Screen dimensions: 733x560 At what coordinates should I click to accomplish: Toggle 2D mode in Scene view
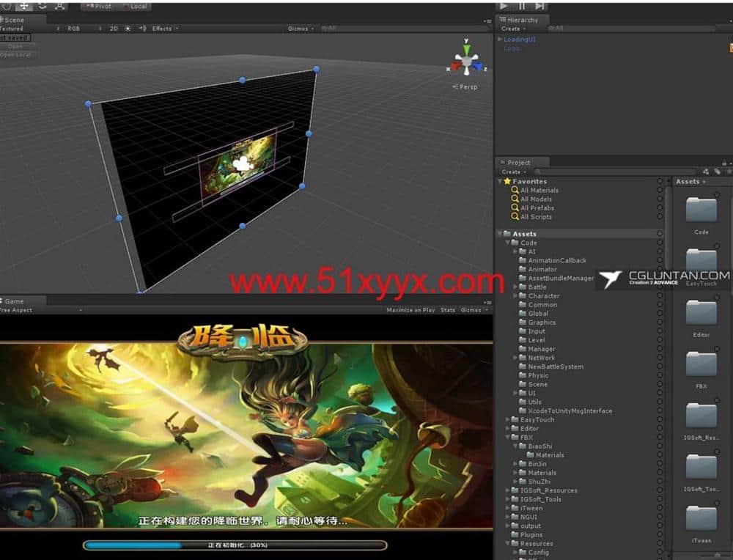114,29
